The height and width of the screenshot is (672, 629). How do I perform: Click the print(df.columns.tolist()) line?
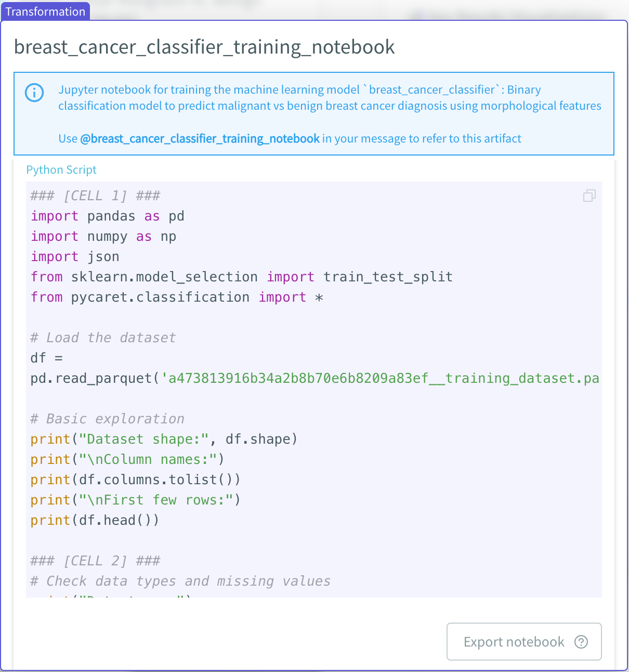135,480
